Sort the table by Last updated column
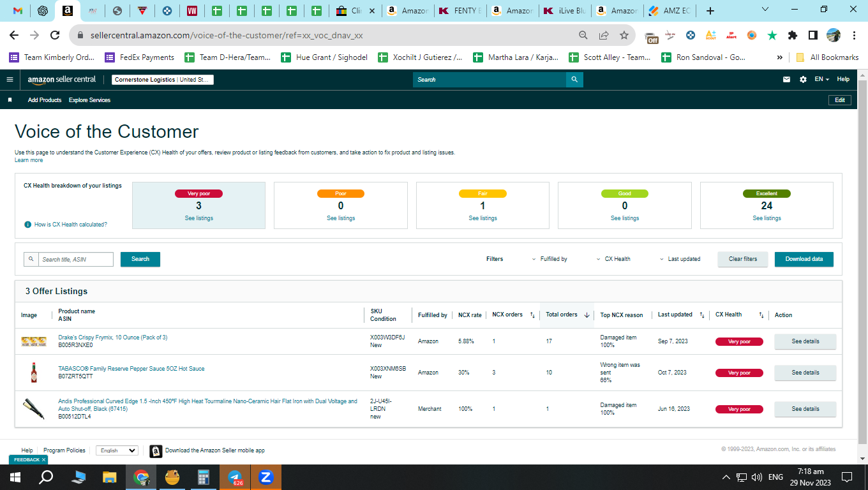Screen dimensions: 868x490 [x=701, y=315]
